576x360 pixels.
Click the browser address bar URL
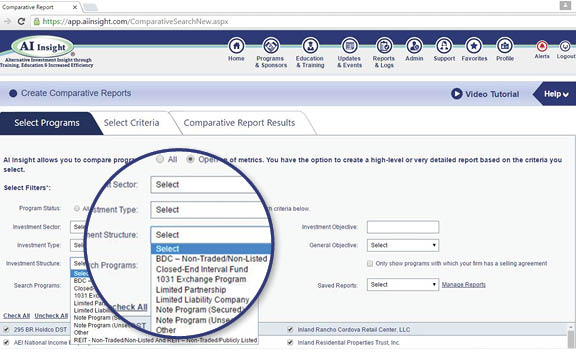[136, 22]
